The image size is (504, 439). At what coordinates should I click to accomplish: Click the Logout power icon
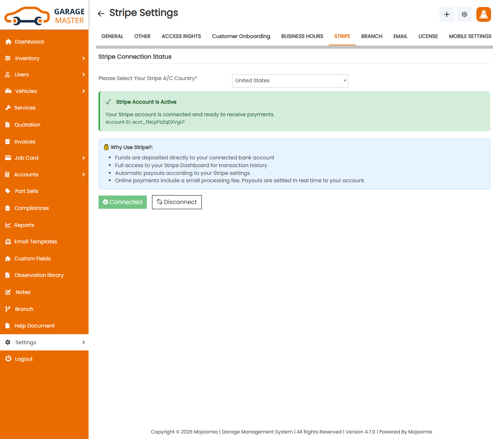pyautogui.click(x=8, y=358)
